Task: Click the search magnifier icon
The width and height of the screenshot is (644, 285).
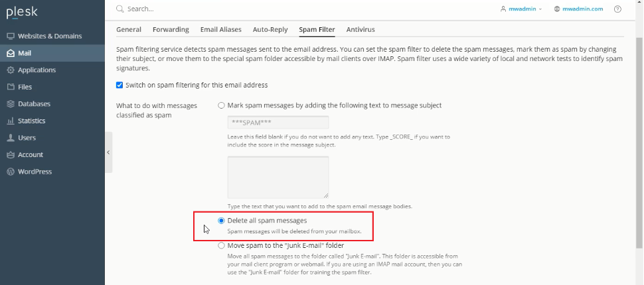Action: [120, 9]
